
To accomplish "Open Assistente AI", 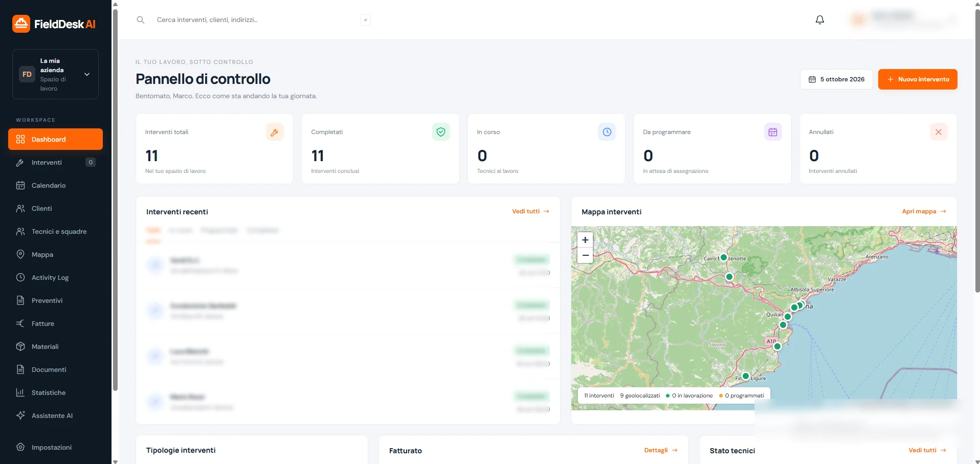I will coord(55,415).
